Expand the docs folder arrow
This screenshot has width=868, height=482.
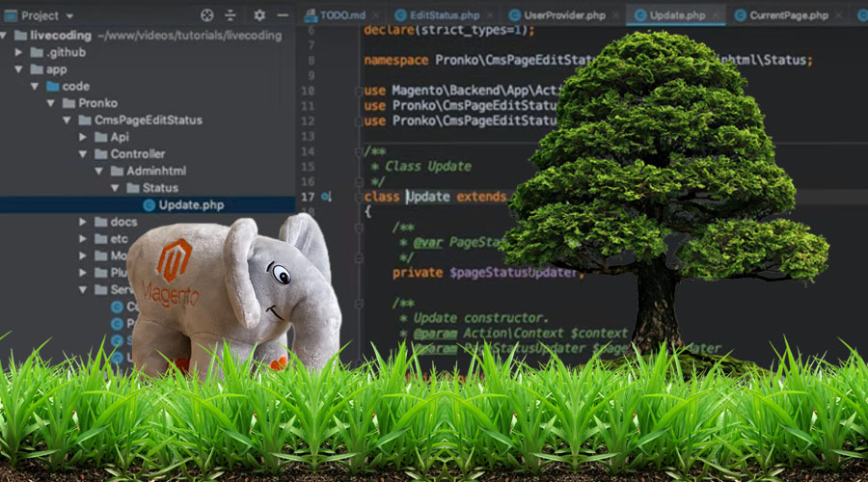[x=83, y=222]
